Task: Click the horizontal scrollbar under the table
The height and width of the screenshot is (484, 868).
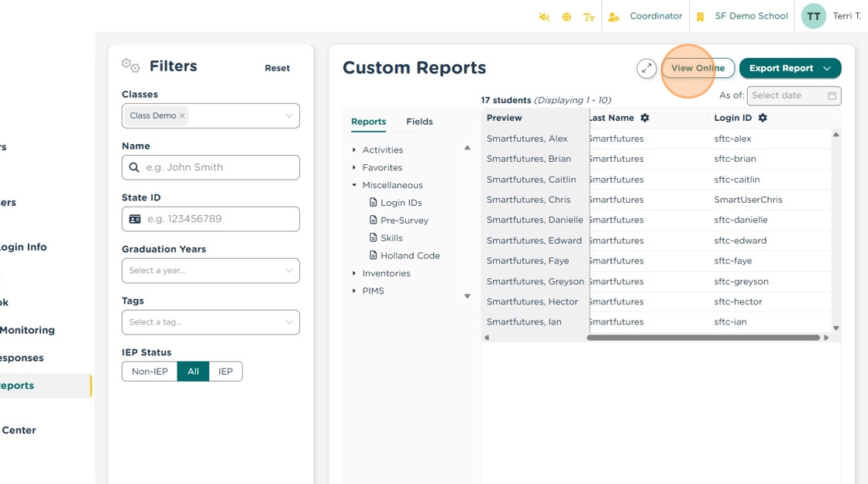Action: [x=703, y=338]
